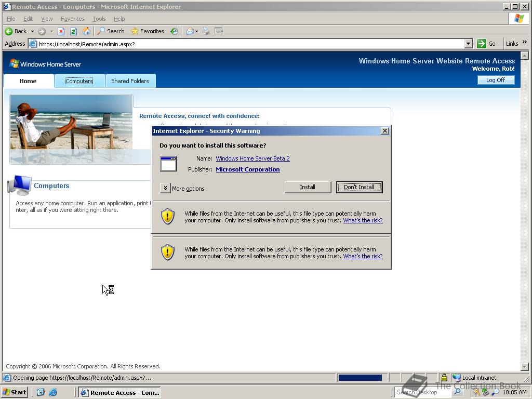This screenshot has width=532, height=399.
Task: Click Install in the security warning
Action: (x=308, y=187)
